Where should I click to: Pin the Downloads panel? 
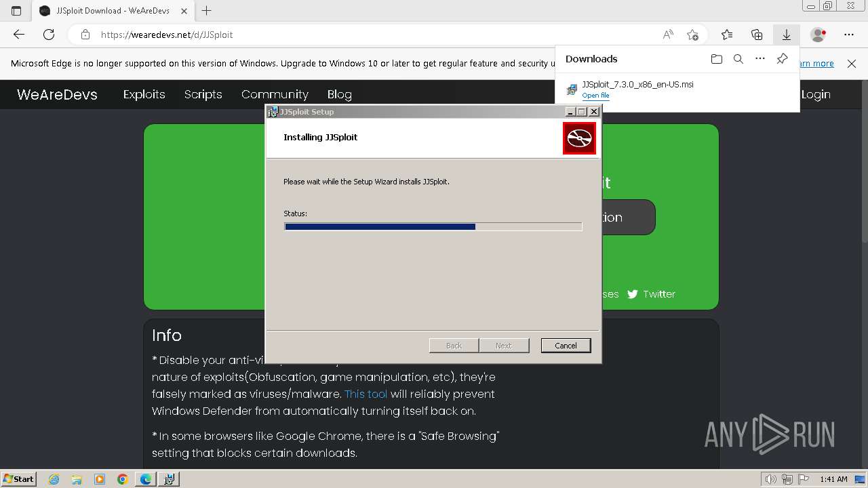(782, 59)
